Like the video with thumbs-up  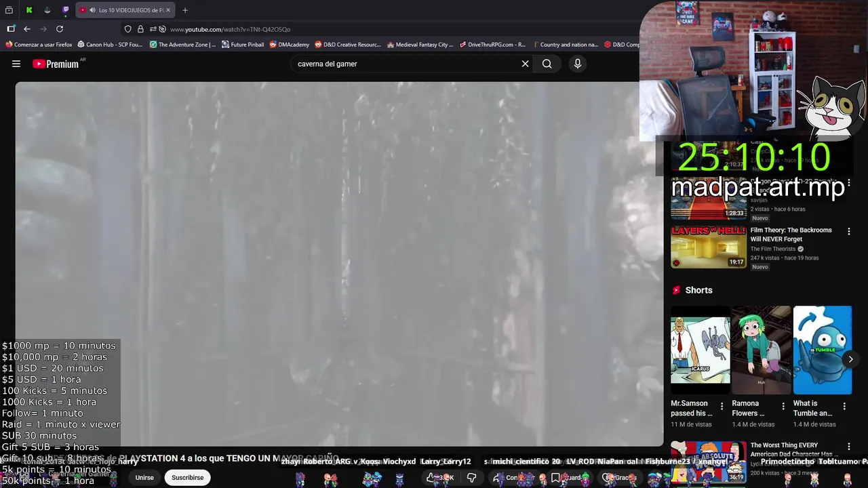pyautogui.click(x=439, y=477)
